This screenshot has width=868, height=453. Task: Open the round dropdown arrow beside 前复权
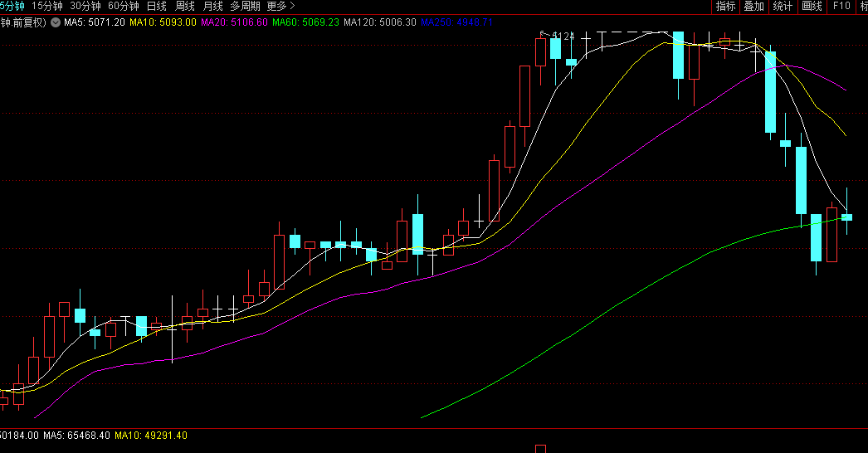[x=55, y=22]
